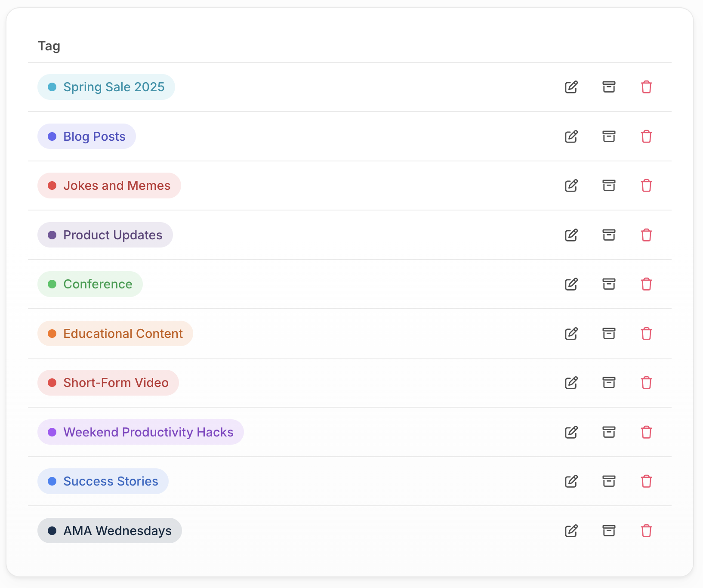Archive the AMA Wednesdays tag
The height and width of the screenshot is (588, 703).
click(609, 531)
